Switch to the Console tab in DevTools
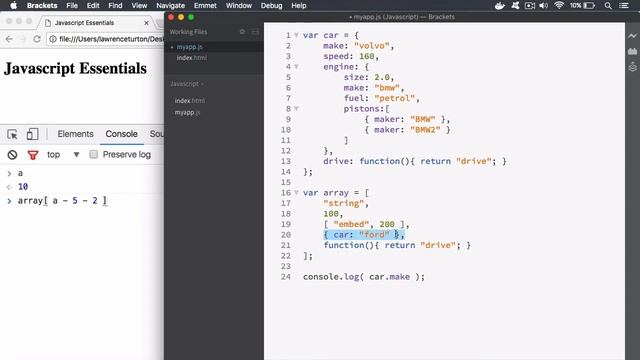640x360 pixels. (x=122, y=134)
